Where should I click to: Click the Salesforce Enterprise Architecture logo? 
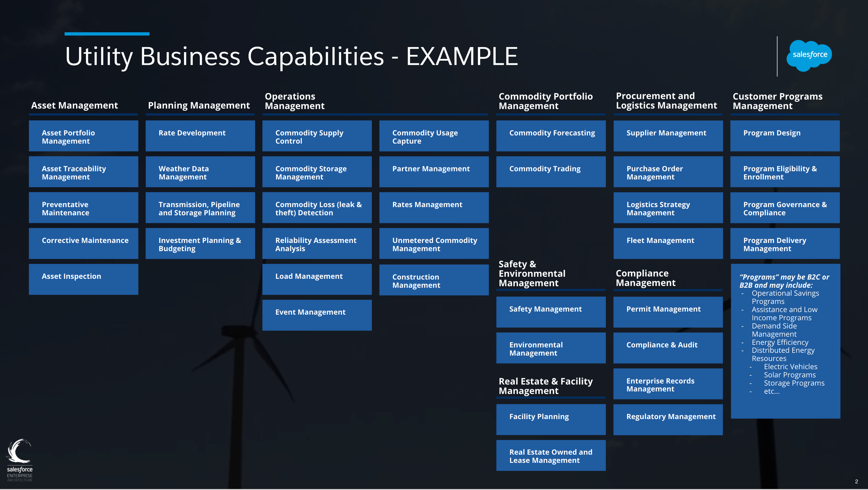click(20, 461)
